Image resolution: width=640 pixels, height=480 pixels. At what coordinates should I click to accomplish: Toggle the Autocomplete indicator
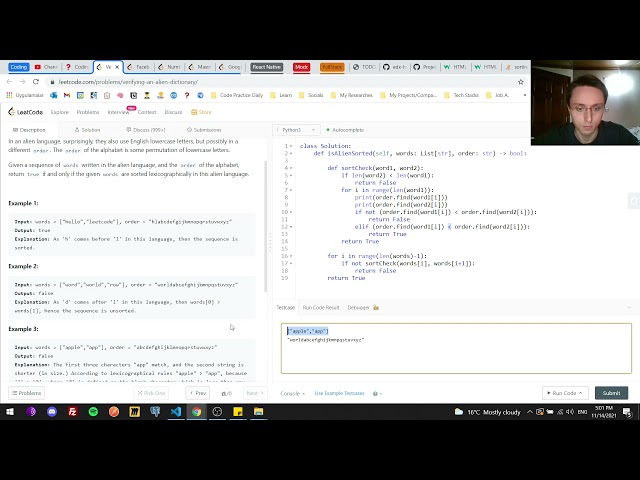(345, 130)
